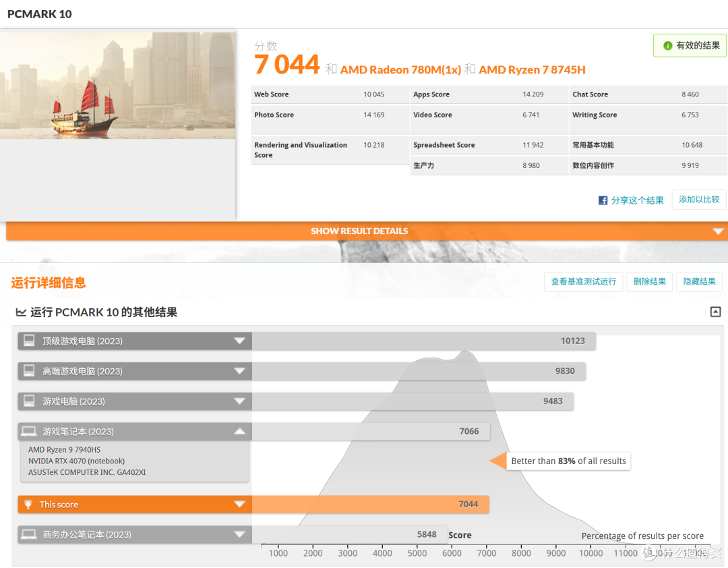Expand 顶级游戏电脑 (2023) dropdown arrow

click(239, 341)
